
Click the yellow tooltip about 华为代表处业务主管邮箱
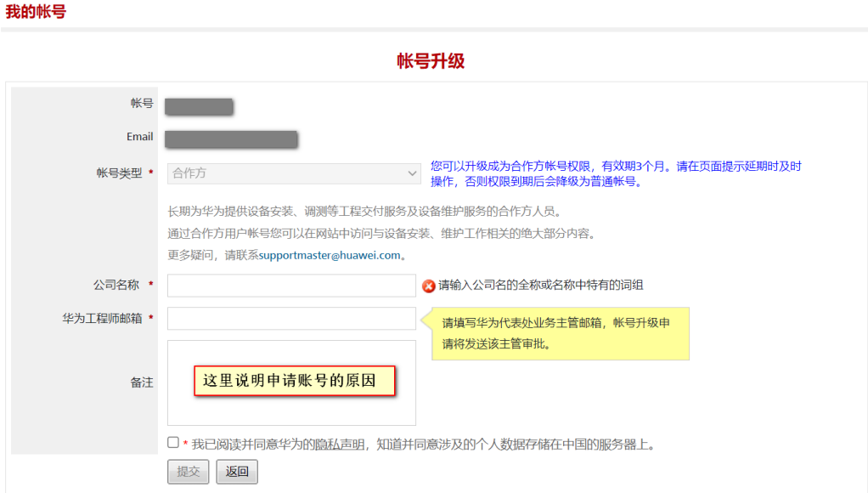coord(561,333)
